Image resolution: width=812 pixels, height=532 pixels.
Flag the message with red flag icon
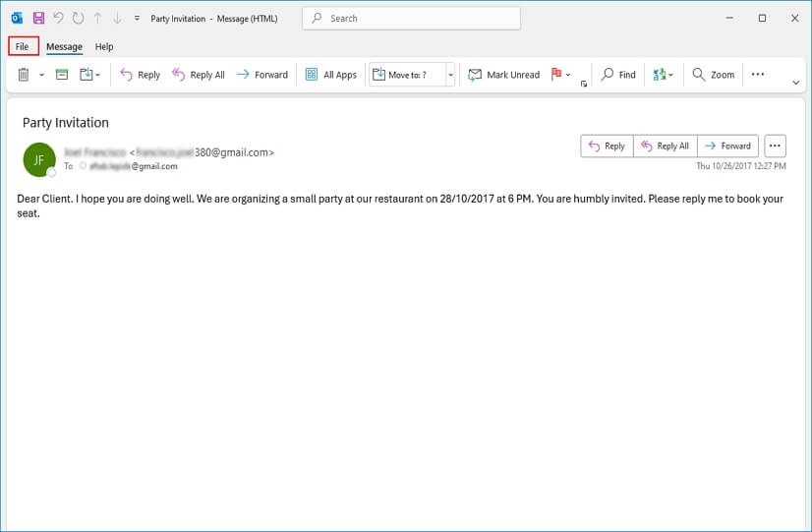coord(556,75)
